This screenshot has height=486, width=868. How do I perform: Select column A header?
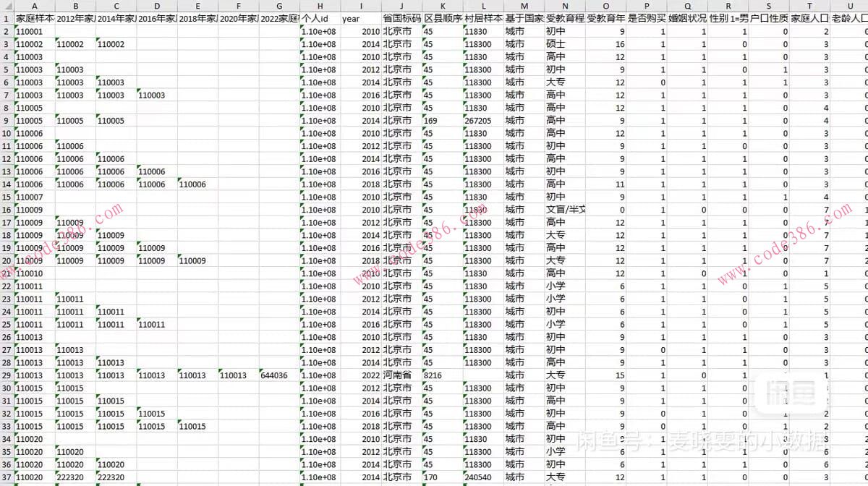click(x=34, y=6)
